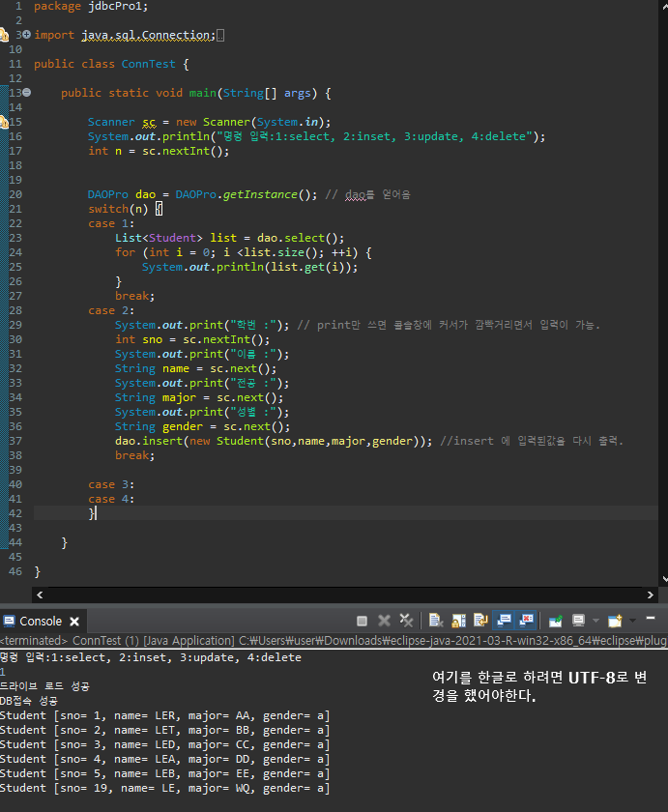Click Remove All Terminated Launches icon
This screenshot has width=668, height=812.
(x=406, y=621)
